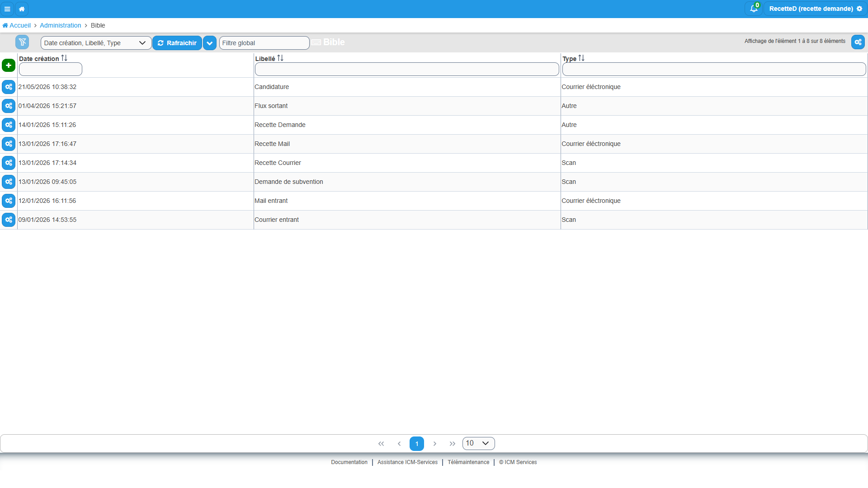Go to the previous page
The height and width of the screenshot is (488, 868).
(399, 444)
